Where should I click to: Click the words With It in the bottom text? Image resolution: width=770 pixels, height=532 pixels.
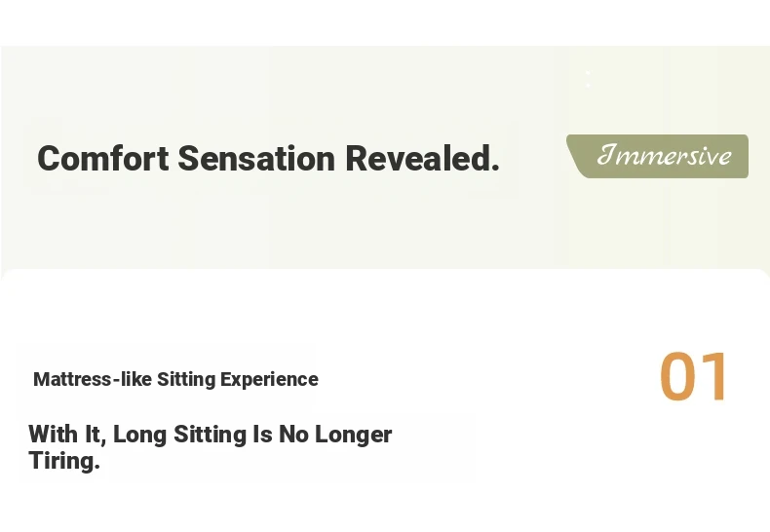[67, 435]
